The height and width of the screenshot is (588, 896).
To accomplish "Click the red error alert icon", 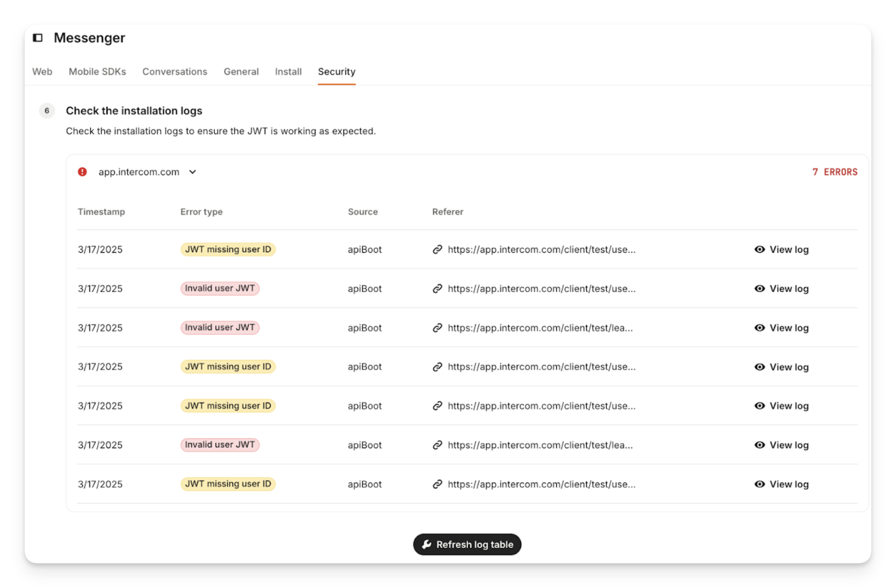I will 82,172.
